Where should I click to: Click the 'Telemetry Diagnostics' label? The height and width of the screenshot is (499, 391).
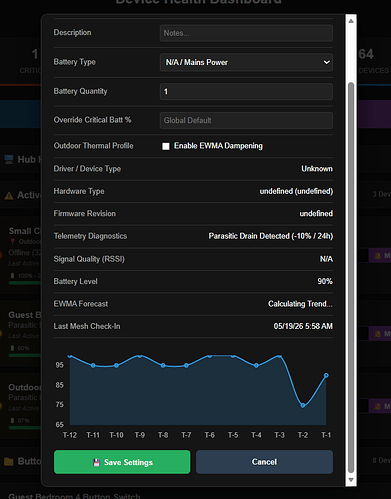(x=90, y=236)
